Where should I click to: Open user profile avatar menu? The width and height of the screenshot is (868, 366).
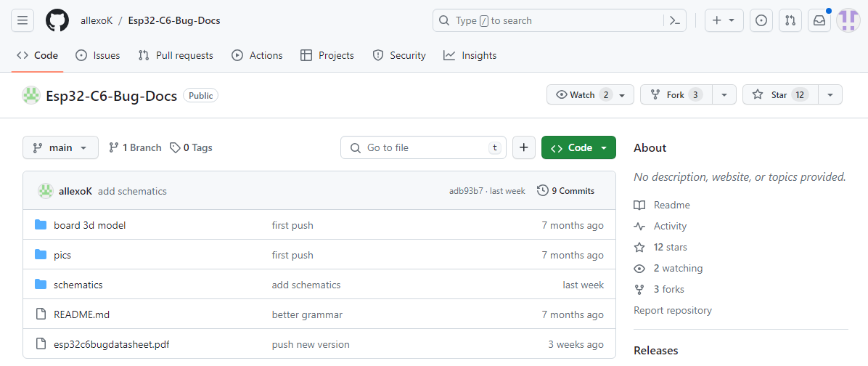pyautogui.click(x=848, y=20)
